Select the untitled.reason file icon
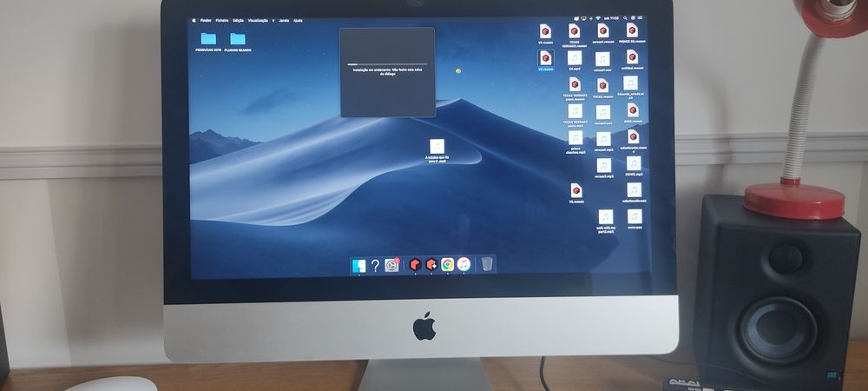The width and height of the screenshot is (868, 391). pyautogui.click(x=632, y=57)
